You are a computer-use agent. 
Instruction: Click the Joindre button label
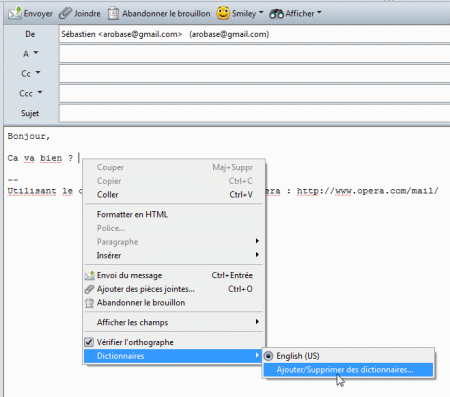87,14
